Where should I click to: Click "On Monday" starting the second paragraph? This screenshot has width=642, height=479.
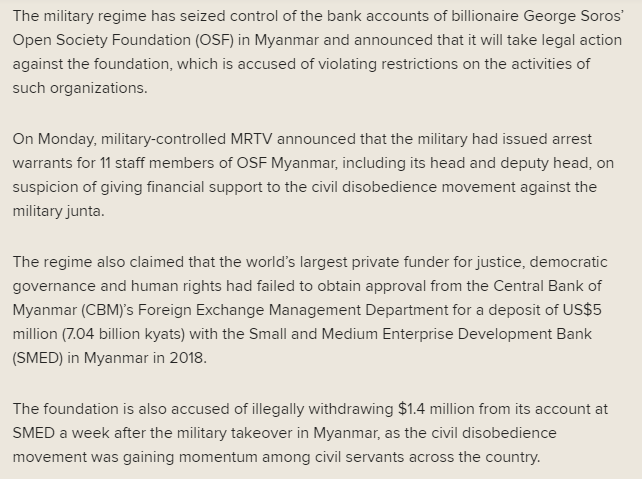49,138
